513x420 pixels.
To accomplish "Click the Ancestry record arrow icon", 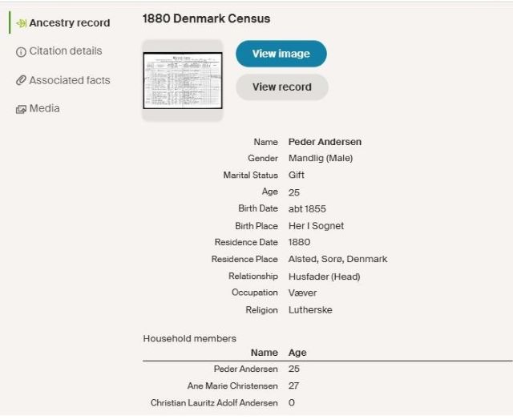I will pyautogui.click(x=21, y=23).
